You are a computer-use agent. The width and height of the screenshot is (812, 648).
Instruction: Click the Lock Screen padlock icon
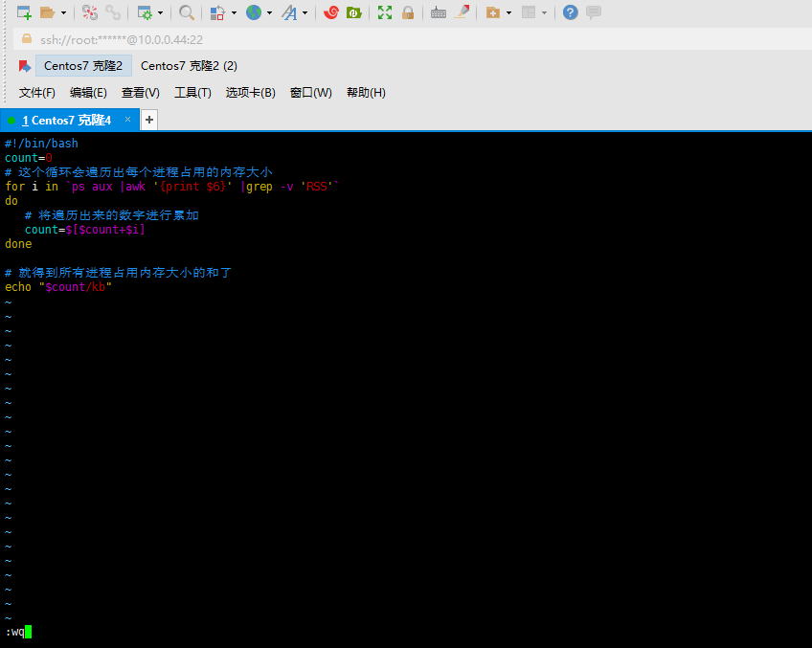[x=408, y=12]
